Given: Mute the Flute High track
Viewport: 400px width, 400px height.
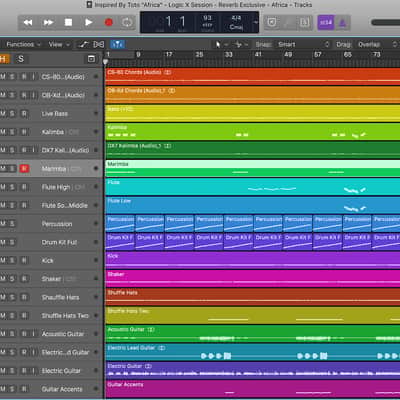Looking at the screenshot, I should tap(3, 187).
